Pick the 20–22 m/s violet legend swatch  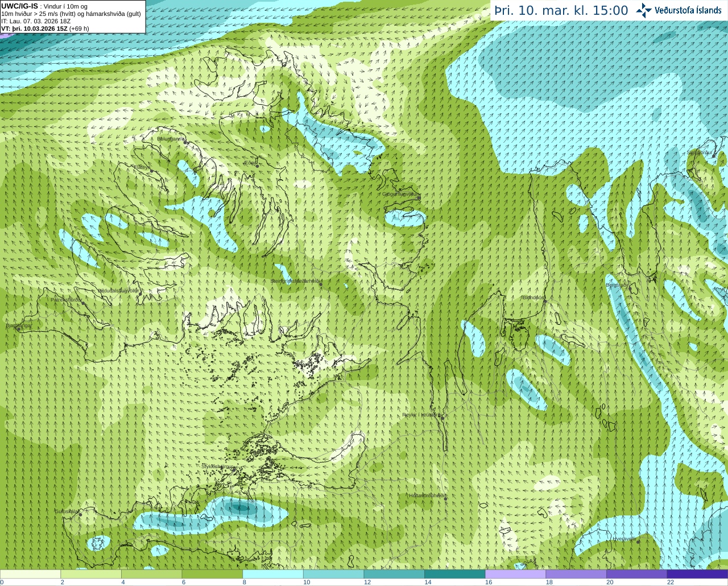tap(637, 574)
